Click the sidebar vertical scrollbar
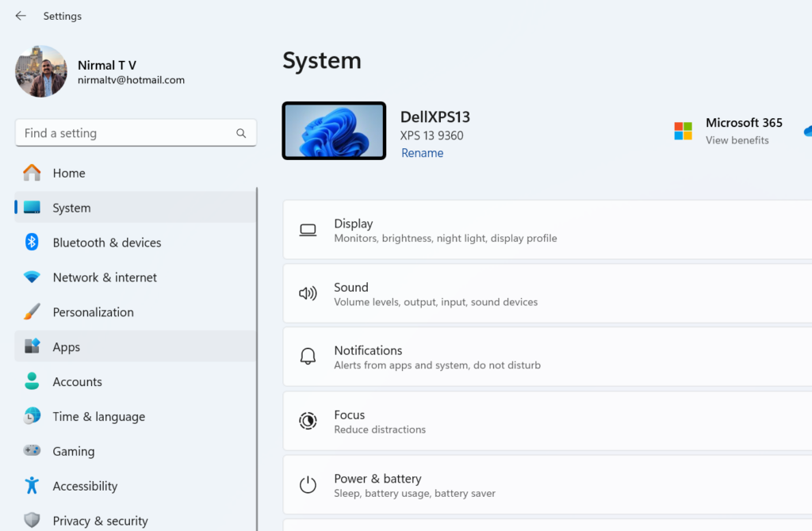This screenshot has width=812, height=531. coord(257,359)
